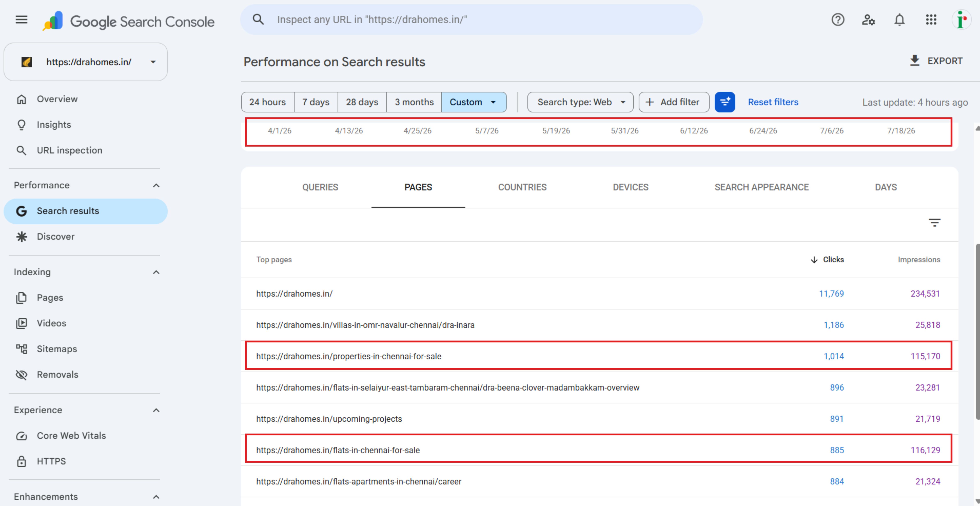This screenshot has height=506, width=980.
Task: Click the blue filter-with-sparkle button
Action: coord(725,102)
